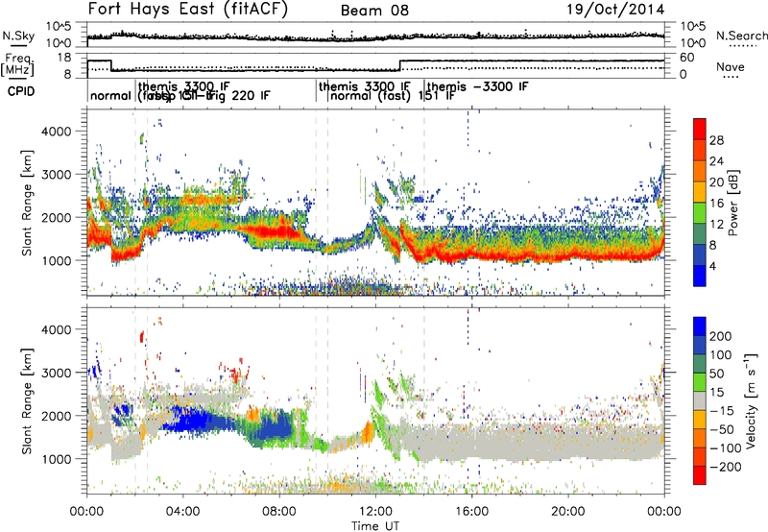
Task: Click the '200' tick on the Velocity scale
Action: (x=721, y=336)
